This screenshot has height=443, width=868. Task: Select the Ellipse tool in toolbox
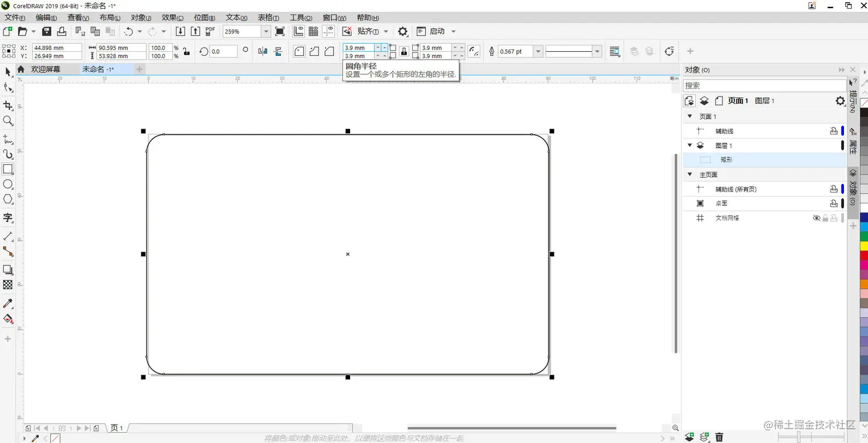(8, 184)
